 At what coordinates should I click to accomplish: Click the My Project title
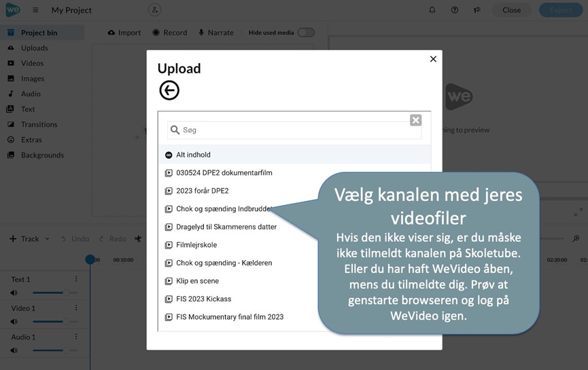(x=71, y=10)
